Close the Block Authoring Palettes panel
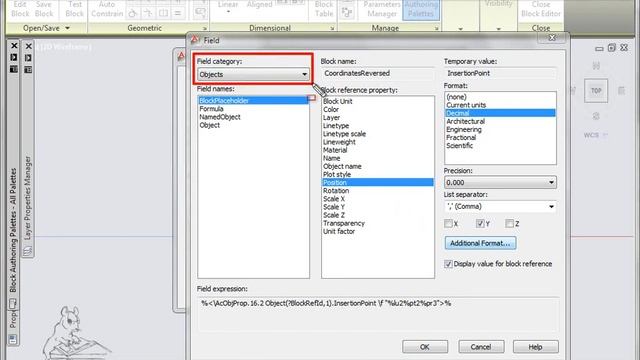The height and width of the screenshot is (360, 640). click(x=14, y=46)
